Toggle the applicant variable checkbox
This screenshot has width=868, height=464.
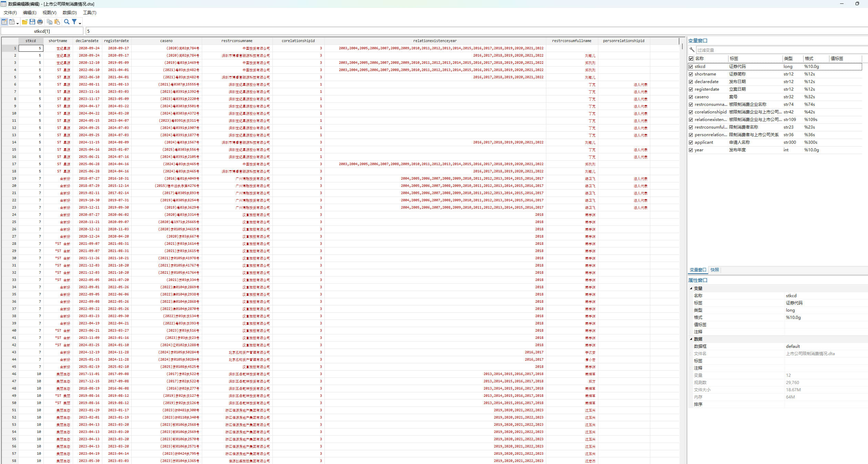pos(691,142)
